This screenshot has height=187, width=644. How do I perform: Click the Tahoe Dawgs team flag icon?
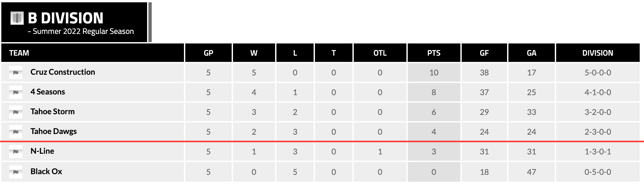16,132
